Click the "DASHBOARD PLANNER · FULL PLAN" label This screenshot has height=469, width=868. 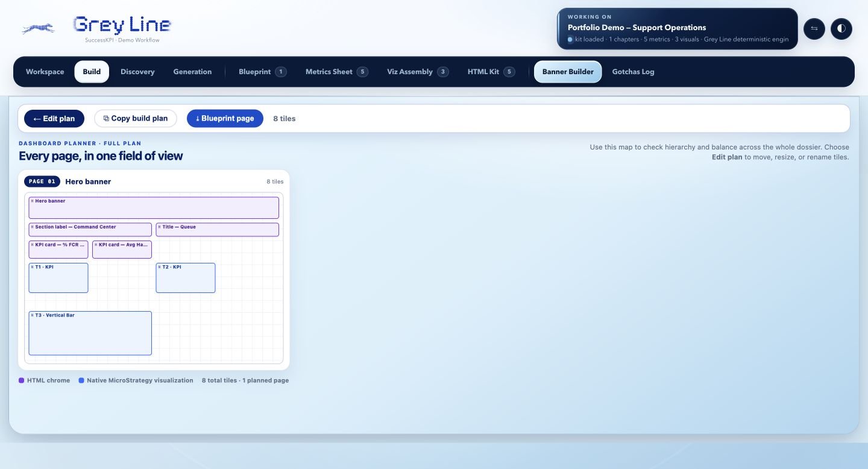click(x=80, y=143)
